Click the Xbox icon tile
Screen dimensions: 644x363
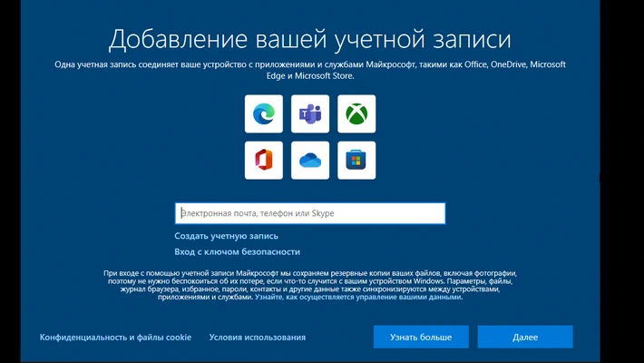[356, 113]
